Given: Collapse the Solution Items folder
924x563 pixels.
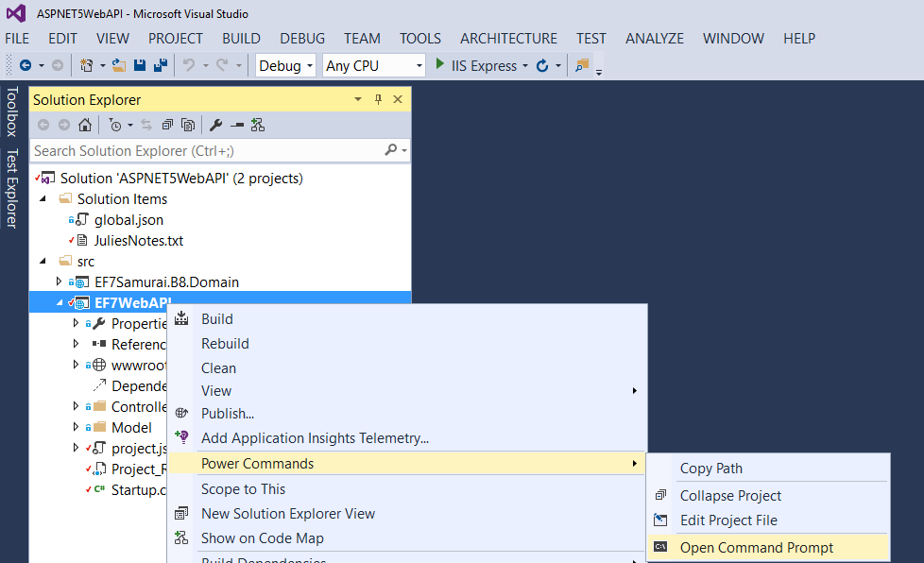Looking at the screenshot, I should tap(43, 199).
